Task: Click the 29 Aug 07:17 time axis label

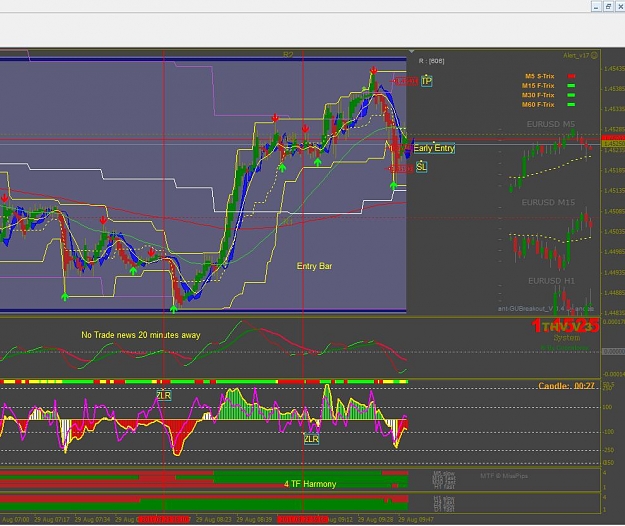Action: 52,520
